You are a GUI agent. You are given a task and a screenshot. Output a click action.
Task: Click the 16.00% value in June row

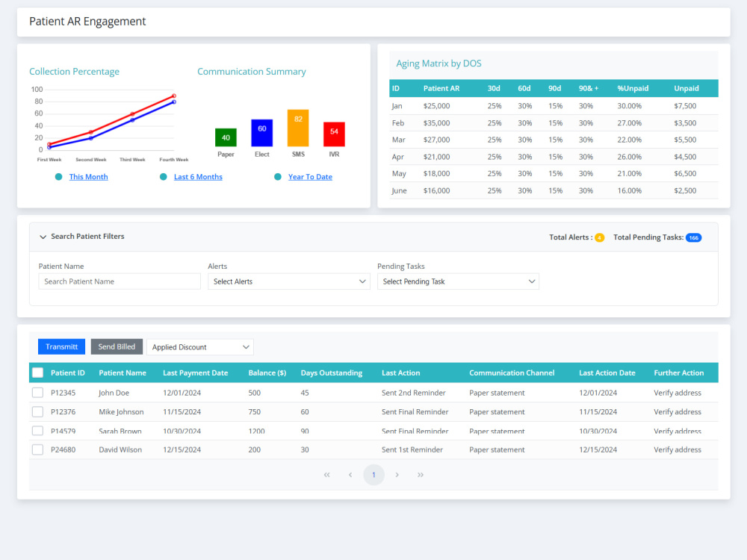629,190
